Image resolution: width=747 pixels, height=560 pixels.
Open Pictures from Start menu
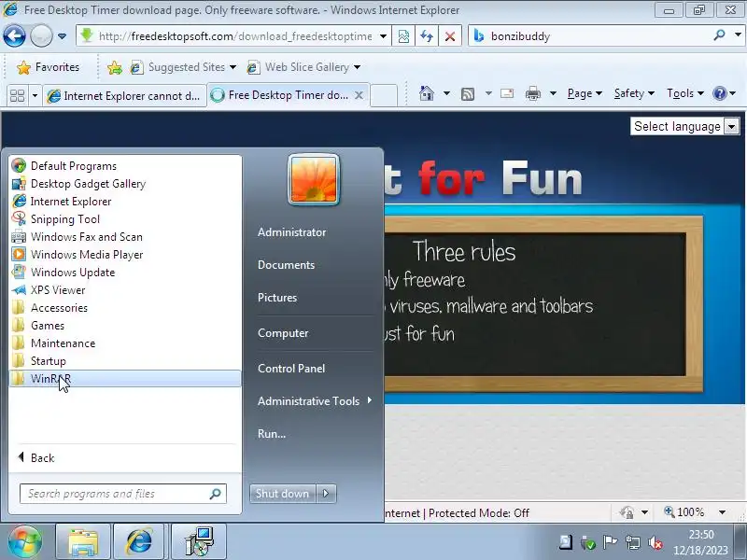click(x=277, y=298)
